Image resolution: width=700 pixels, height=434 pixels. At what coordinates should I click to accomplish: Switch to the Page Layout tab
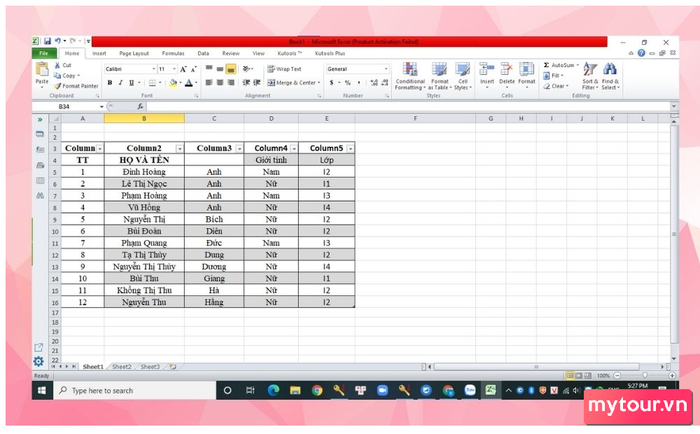(x=134, y=53)
